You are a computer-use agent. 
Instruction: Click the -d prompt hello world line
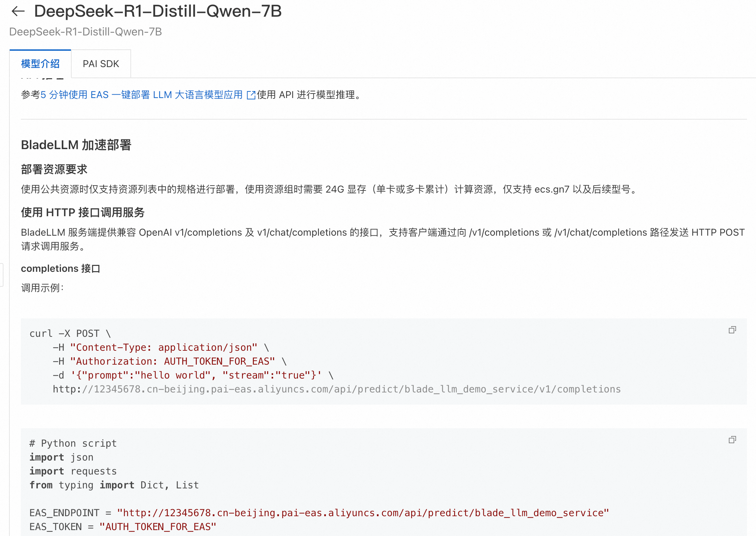pos(193,375)
